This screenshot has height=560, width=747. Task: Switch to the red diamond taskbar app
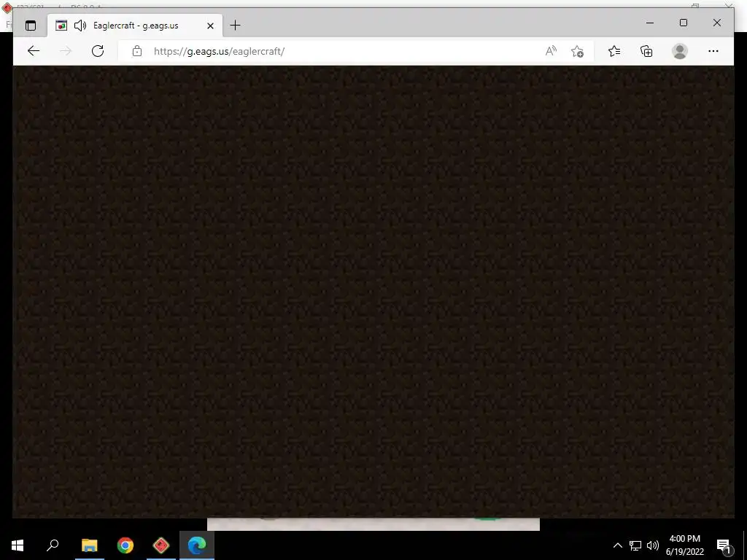161,545
